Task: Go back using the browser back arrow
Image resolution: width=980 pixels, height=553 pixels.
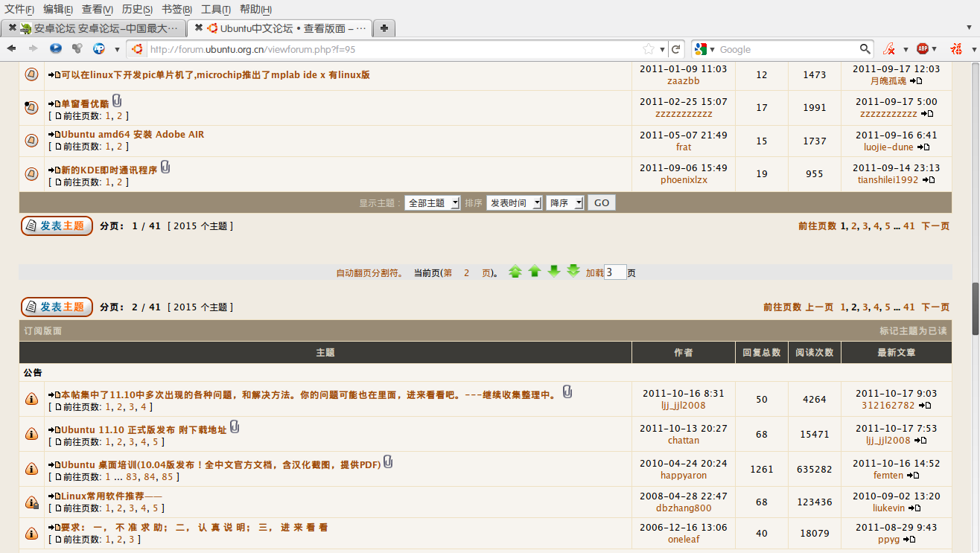Action: click(11, 49)
